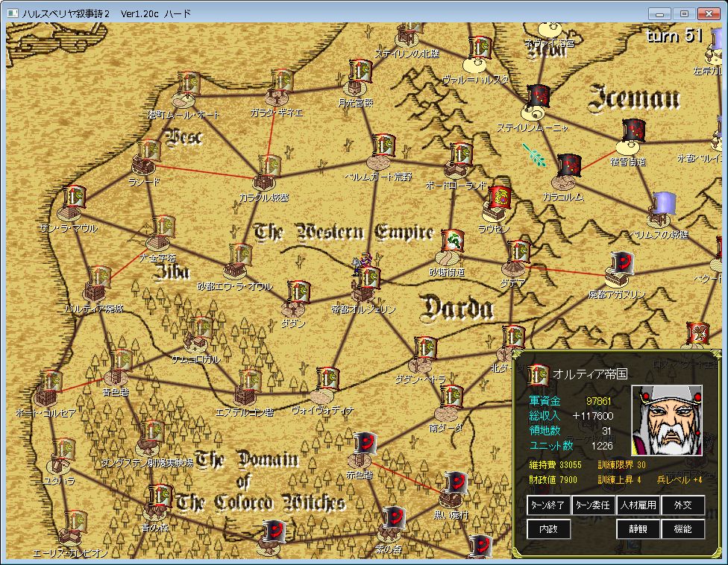Select the red ラウセン flag

(500, 198)
